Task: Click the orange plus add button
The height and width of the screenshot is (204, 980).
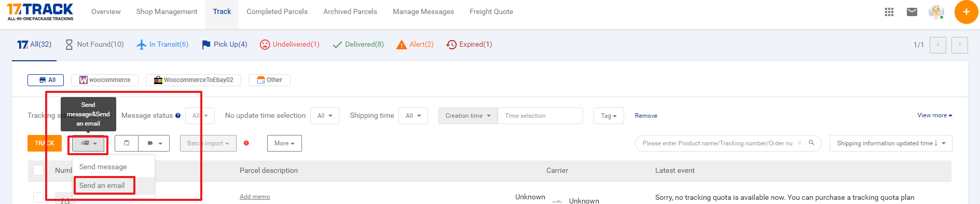Action: tap(966, 12)
